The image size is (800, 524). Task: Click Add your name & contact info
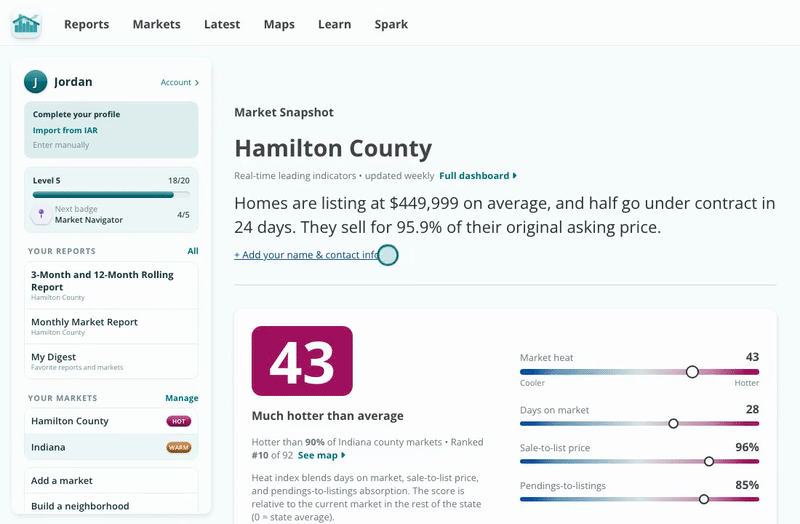[307, 255]
